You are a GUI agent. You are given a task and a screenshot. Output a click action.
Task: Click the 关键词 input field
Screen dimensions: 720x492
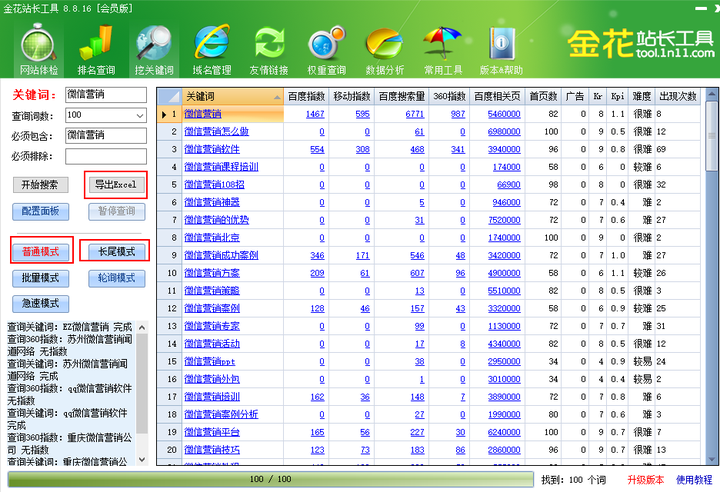(x=106, y=95)
